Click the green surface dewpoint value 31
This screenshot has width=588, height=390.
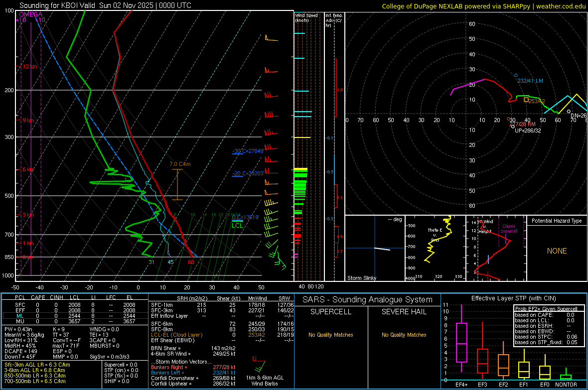click(151, 262)
